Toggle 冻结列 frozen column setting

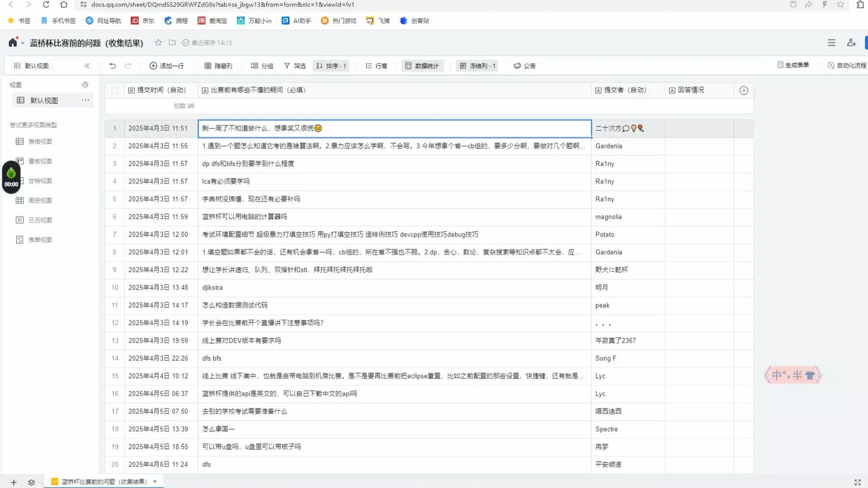pyautogui.click(x=477, y=65)
